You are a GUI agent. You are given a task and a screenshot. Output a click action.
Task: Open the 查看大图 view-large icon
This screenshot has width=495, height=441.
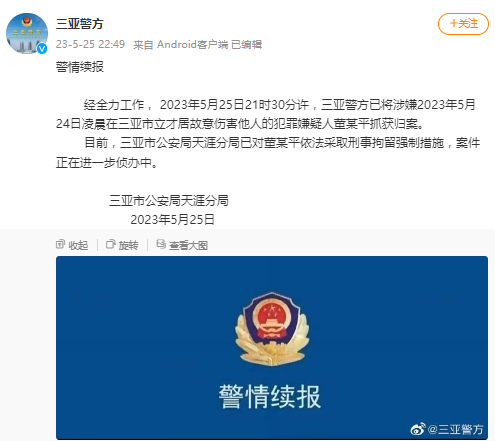[x=161, y=245]
